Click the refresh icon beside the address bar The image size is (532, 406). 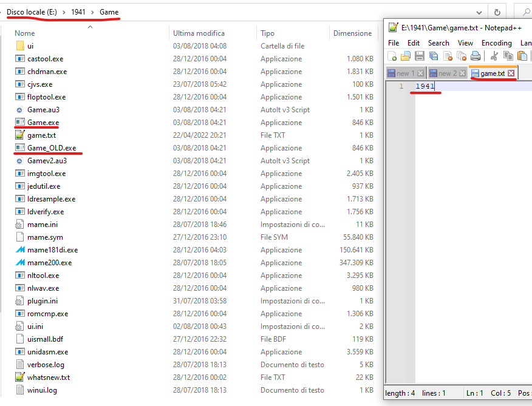click(497, 13)
